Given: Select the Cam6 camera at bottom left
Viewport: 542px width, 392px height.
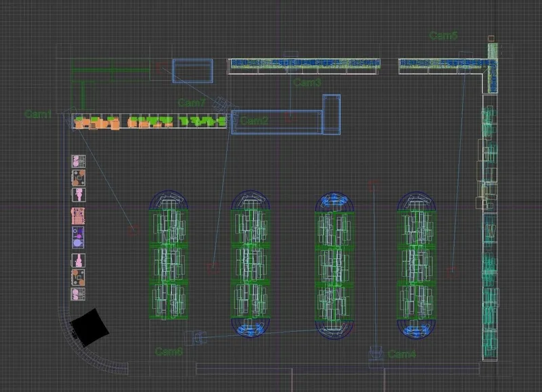Looking at the screenshot, I should pyautogui.click(x=196, y=337).
